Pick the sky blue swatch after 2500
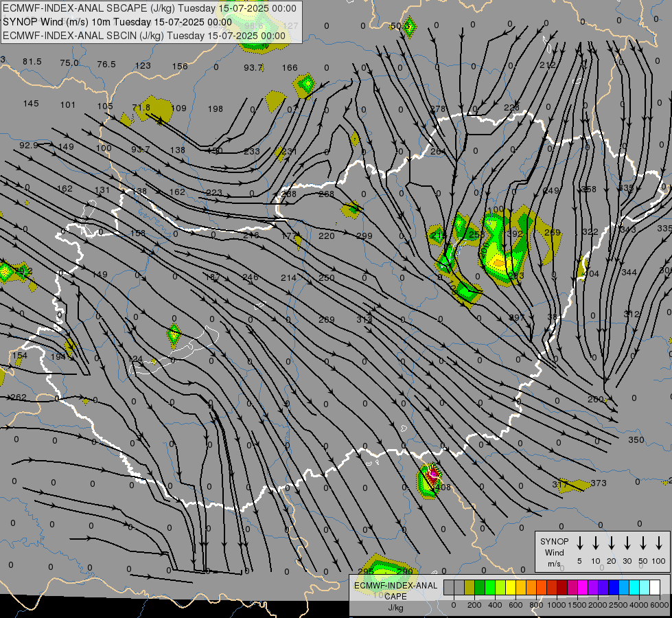This screenshot has width=672, height=618. pos(623,587)
